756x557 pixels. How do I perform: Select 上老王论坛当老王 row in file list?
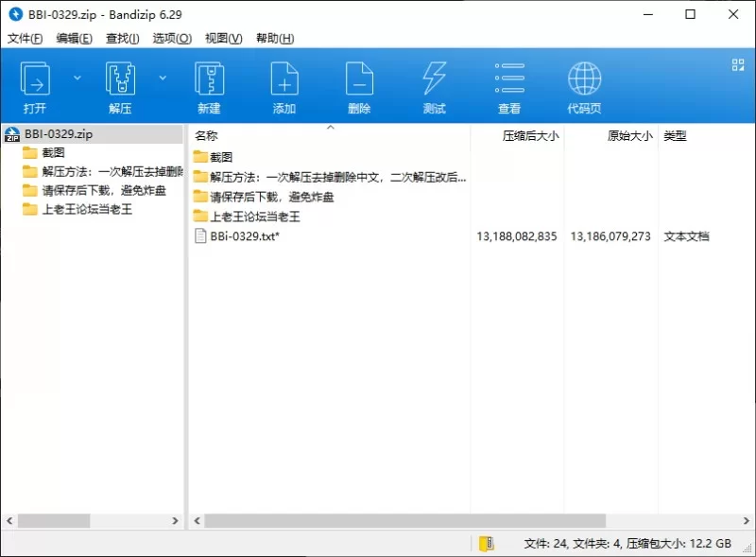point(247,217)
